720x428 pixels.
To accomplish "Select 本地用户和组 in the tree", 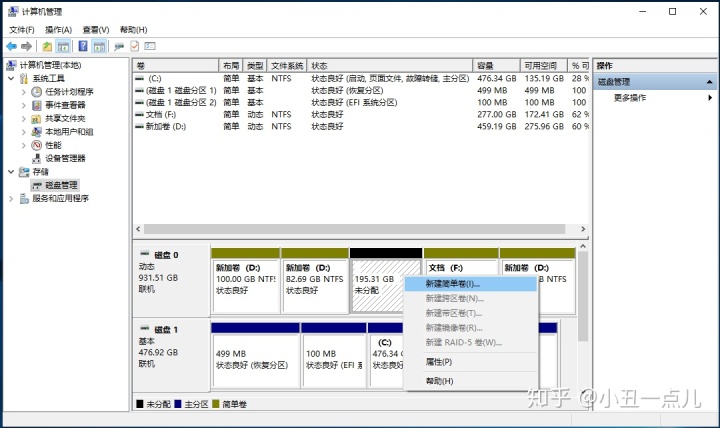I will [x=69, y=132].
